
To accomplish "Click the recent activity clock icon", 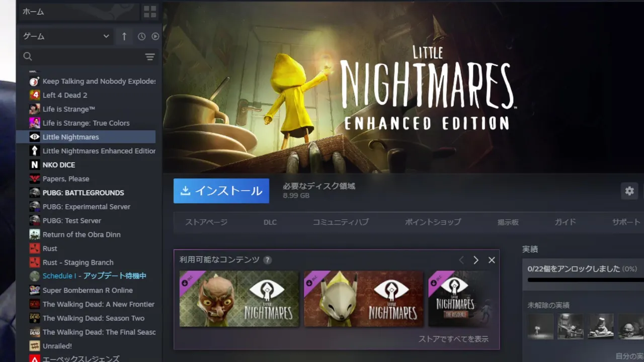I will [x=141, y=36].
